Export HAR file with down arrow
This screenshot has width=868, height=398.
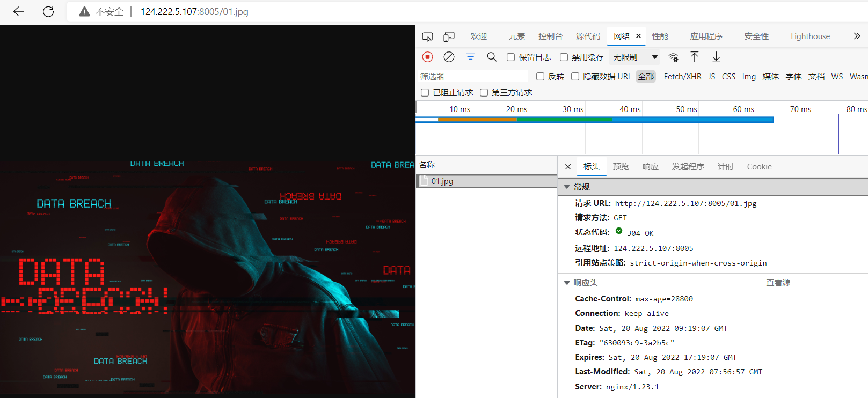coord(716,57)
